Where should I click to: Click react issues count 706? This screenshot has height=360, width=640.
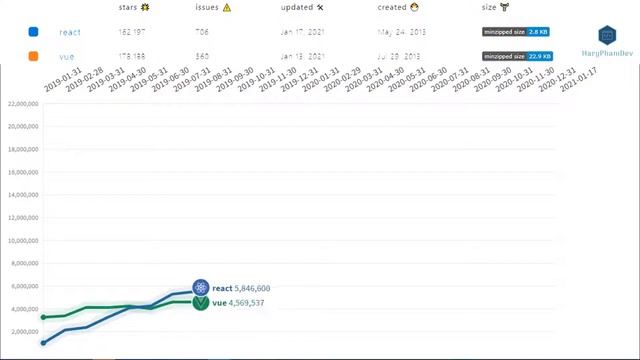coord(202,32)
